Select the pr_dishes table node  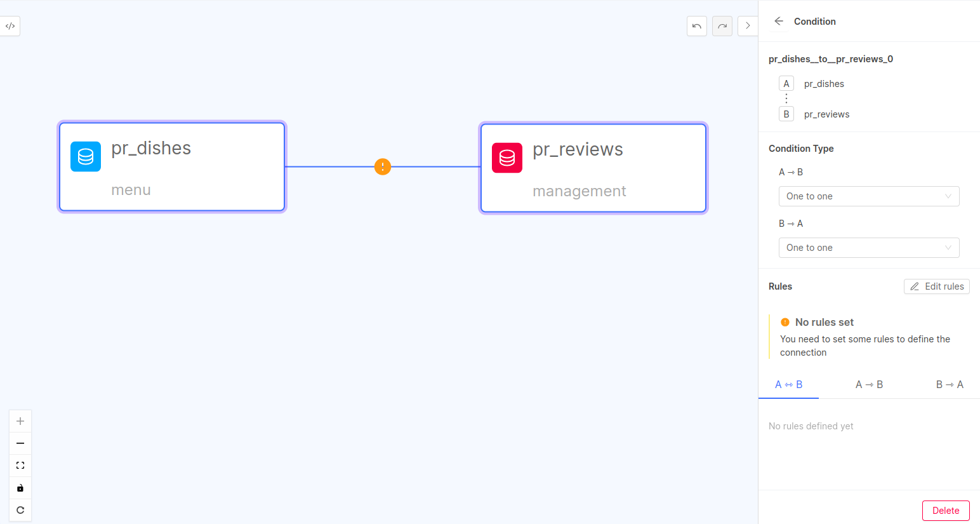coord(172,167)
